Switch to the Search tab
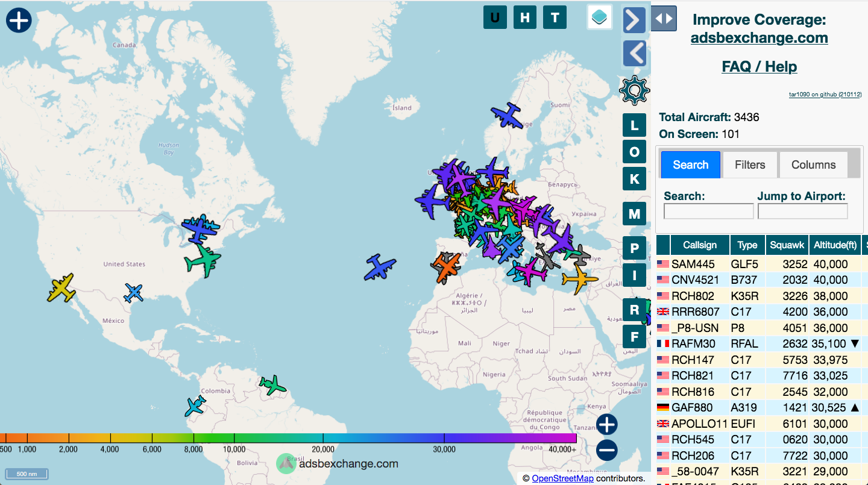Screen dimensions: 868x485 pos(691,164)
